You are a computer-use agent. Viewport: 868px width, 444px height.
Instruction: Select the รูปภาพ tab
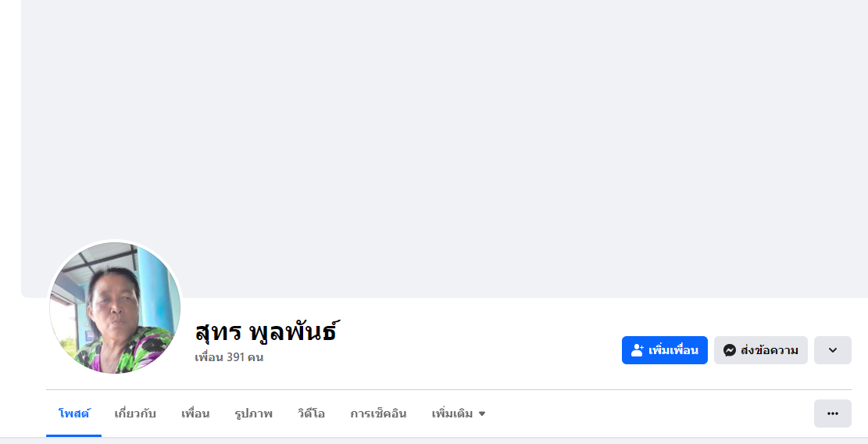point(253,414)
